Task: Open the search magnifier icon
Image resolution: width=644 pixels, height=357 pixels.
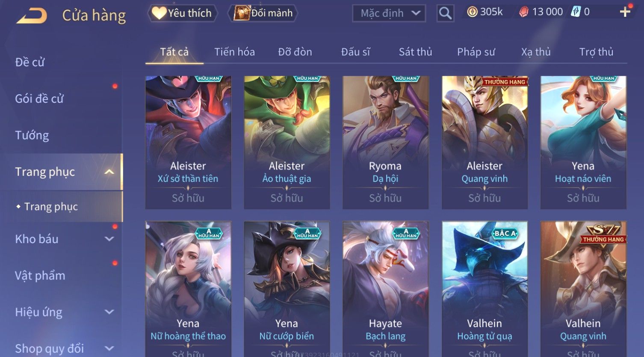Action: 445,13
